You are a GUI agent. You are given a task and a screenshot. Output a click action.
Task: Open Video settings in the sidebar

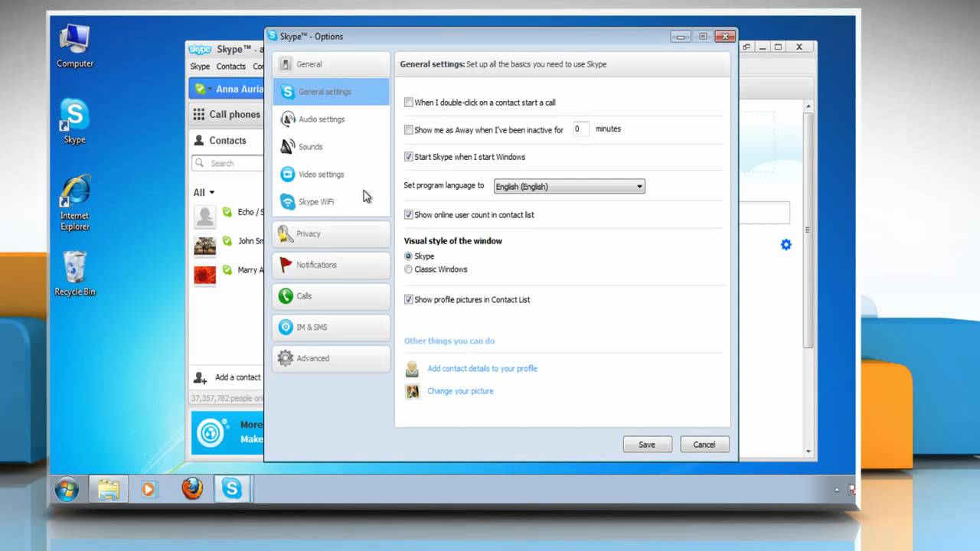(x=321, y=174)
